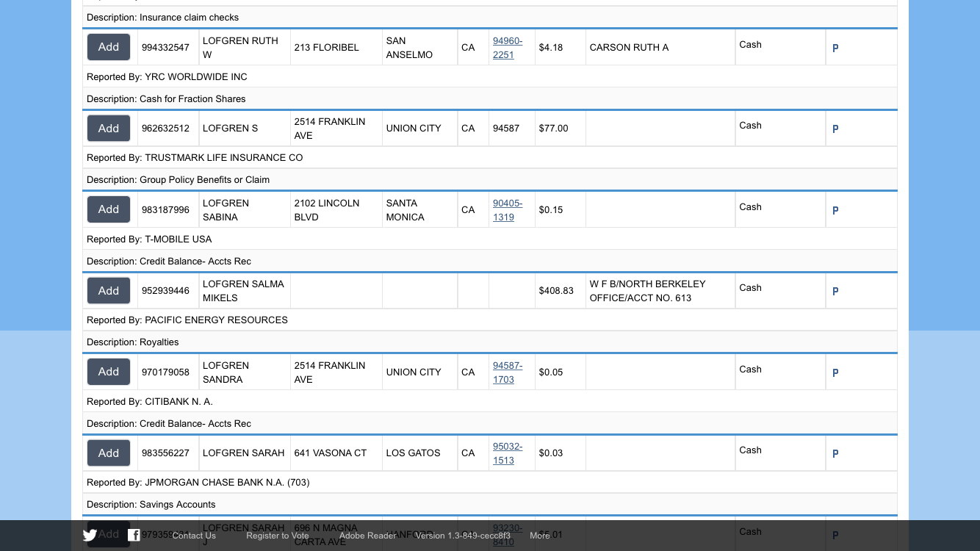Image resolution: width=980 pixels, height=551 pixels.
Task: Select W F B/NORTH BERKELEY OFFICE text
Action: click(x=647, y=291)
